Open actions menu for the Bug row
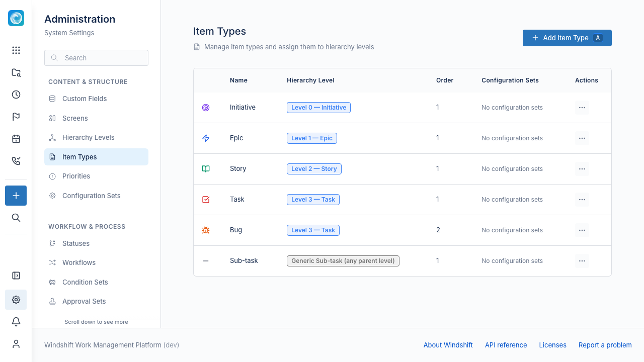644x362 pixels. pyautogui.click(x=582, y=230)
